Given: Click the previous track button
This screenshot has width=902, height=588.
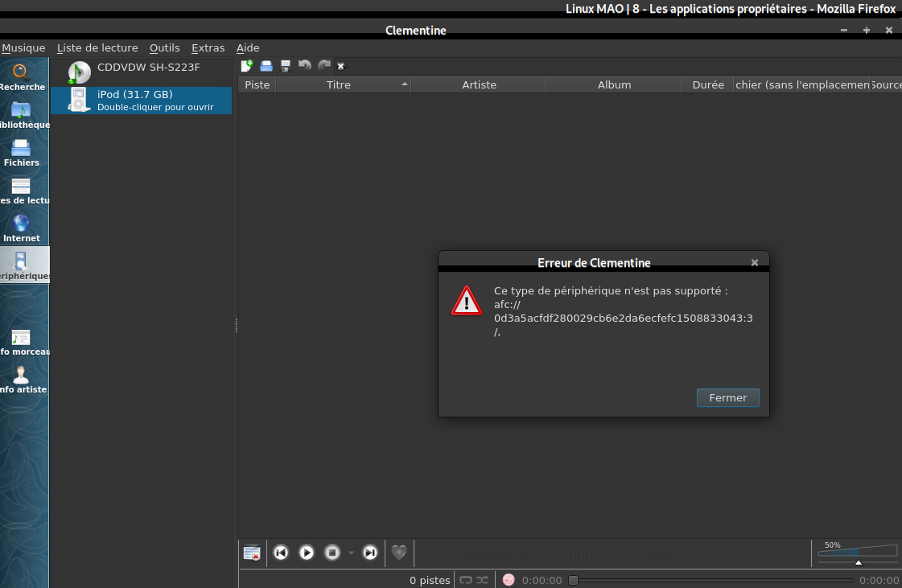Looking at the screenshot, I should tap(281, 553).
